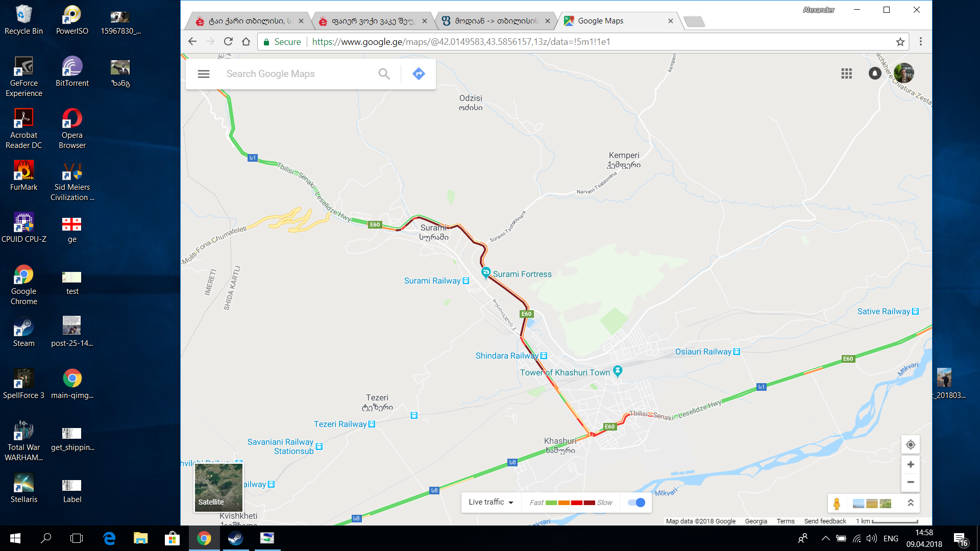Screen dimensions: 980x551
Task: Zoom out with the minus button
Action: pyautogui.click(x=911, y=482)
